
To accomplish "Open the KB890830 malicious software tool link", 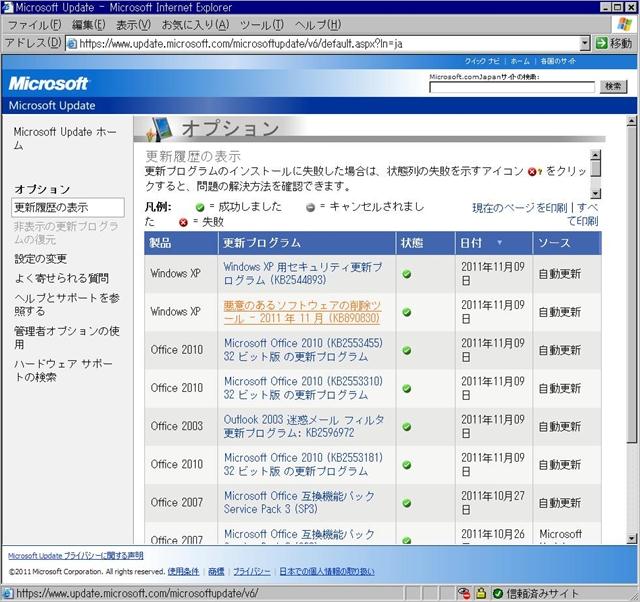I will coord(302,312).
